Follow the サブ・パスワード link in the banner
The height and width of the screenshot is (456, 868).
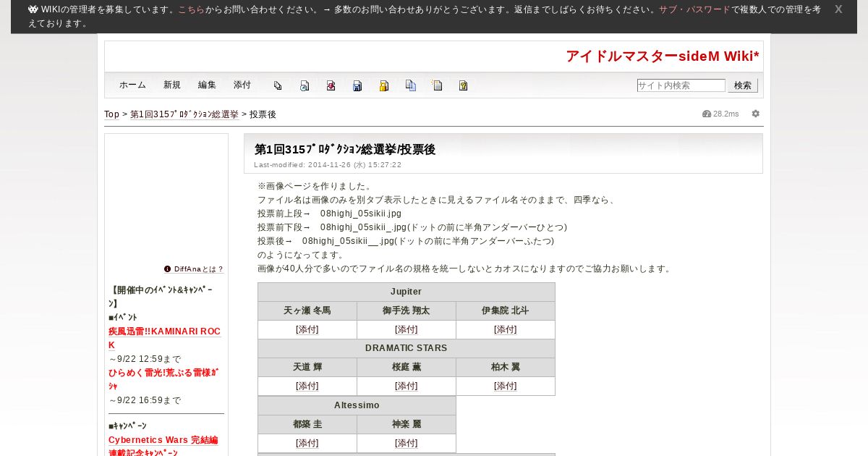[x=694, y=9]
